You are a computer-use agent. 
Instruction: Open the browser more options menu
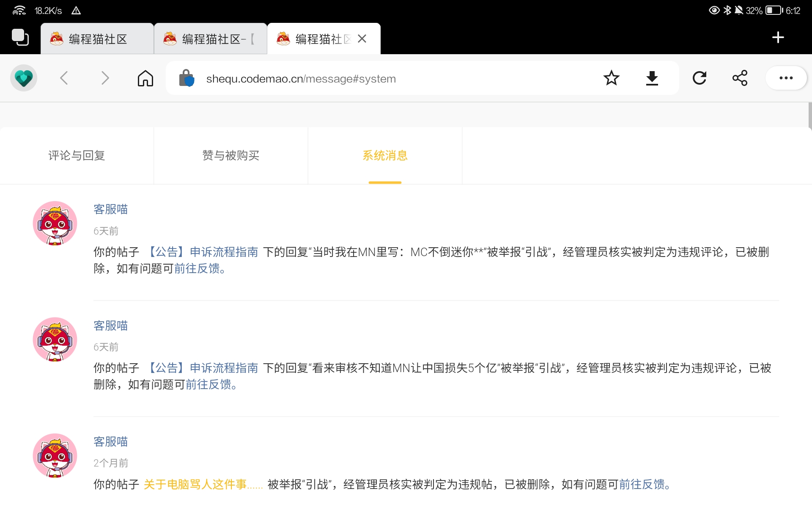786,78
